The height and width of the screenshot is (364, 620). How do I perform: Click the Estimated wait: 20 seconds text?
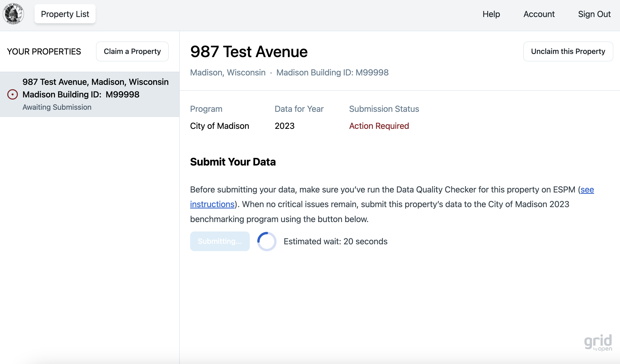335,241
